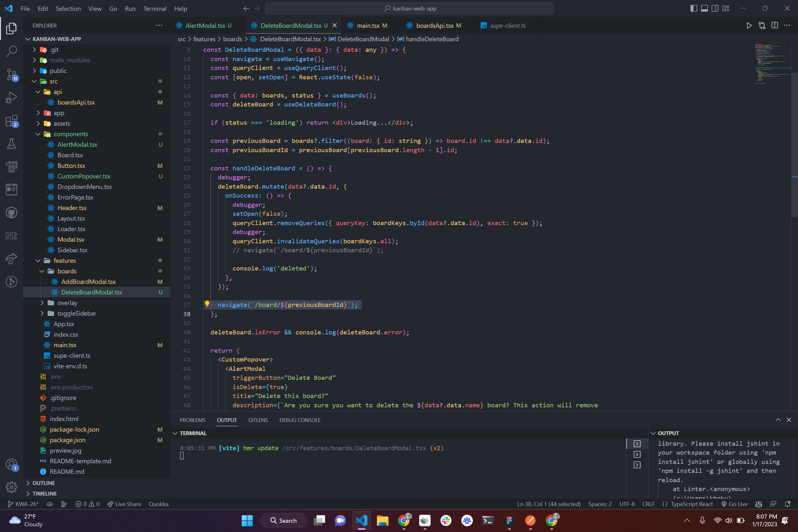
Task: Expand the OUTLINE section
Action: coord(43,483)
